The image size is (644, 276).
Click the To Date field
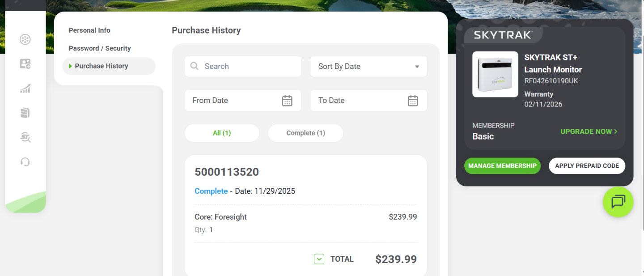coord(369,101)
